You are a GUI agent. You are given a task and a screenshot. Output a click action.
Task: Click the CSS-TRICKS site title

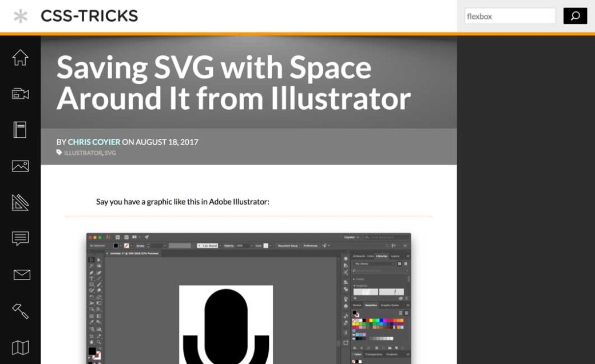click(x=89, y=17)
